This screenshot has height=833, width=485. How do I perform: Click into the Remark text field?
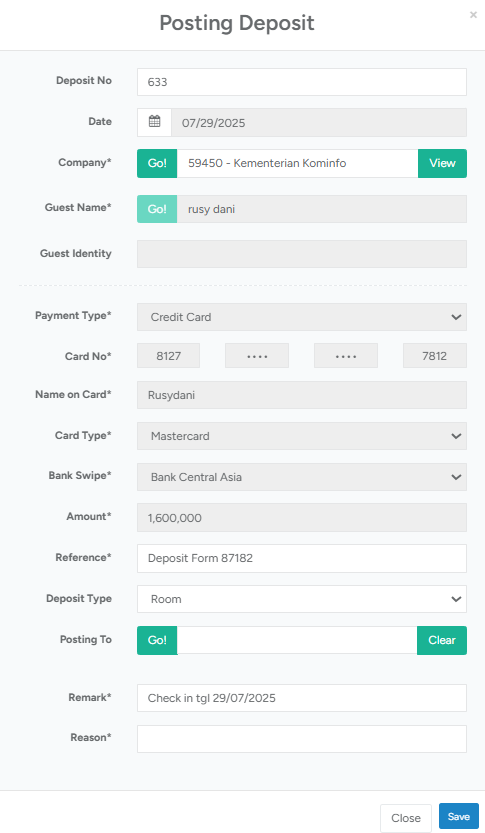302,698
